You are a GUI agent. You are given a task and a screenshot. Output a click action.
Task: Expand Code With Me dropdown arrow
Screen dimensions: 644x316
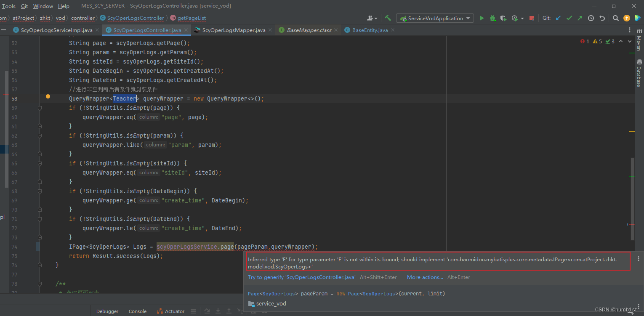(377, 19)
